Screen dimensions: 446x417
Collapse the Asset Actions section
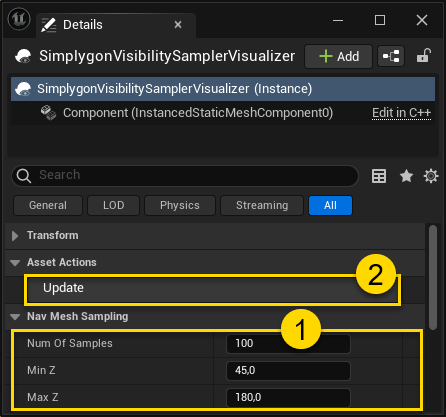pyautogui.click(x=15, y=263)
